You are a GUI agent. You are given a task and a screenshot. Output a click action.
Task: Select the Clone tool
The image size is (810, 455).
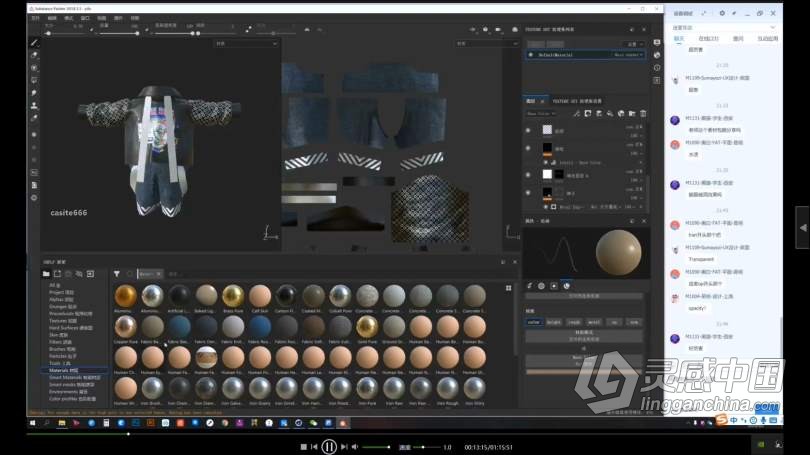[x=34, y=105]
